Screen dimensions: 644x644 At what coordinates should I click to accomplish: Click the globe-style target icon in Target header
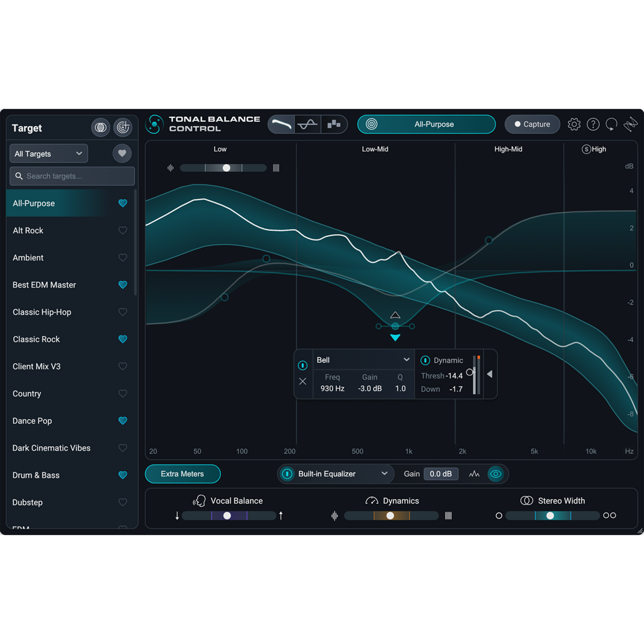pyautogui.click(x=100, y=128)
